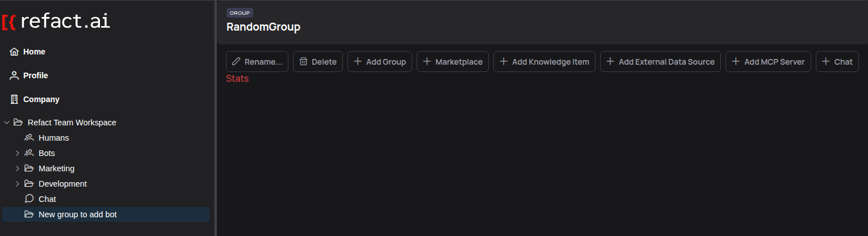The height and width of the screenshot is (236, 868).
Task: Click the Delete label on the Delete button
Action: 324,62
